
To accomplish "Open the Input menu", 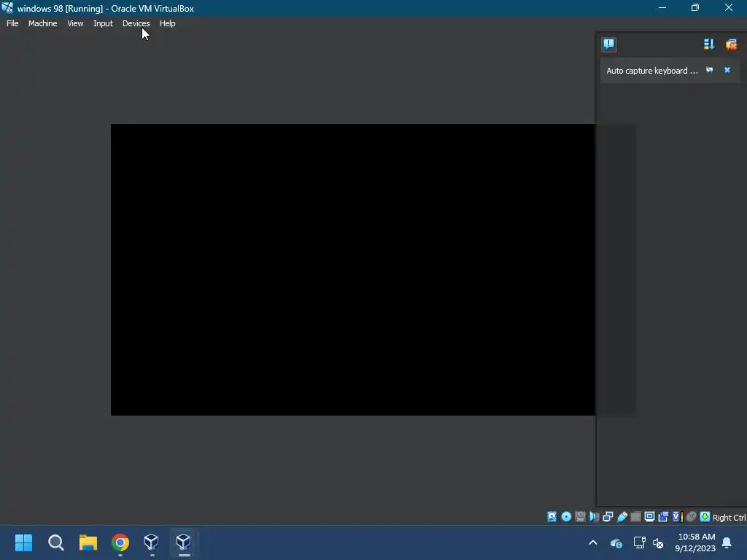I will 103,23.
